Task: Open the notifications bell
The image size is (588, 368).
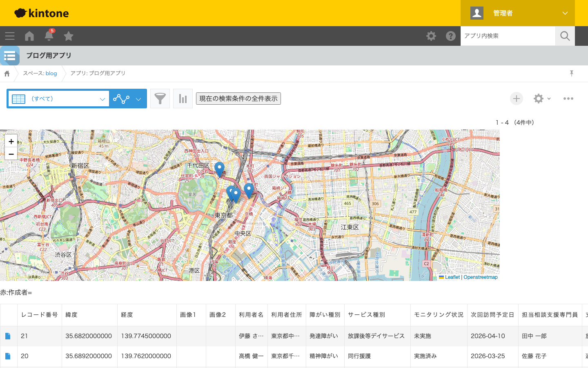Action: coord(49,36)
